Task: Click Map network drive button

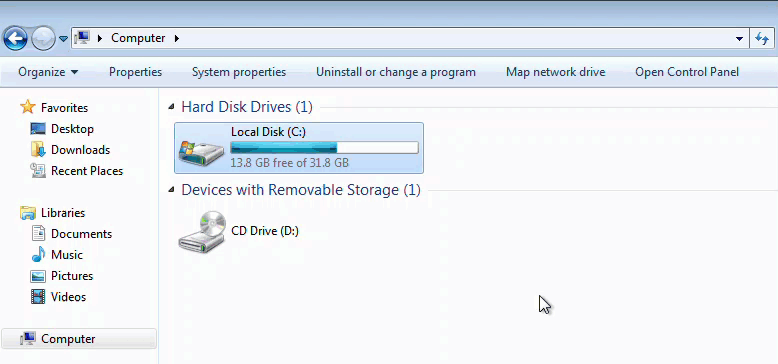Action: point(556,72)
